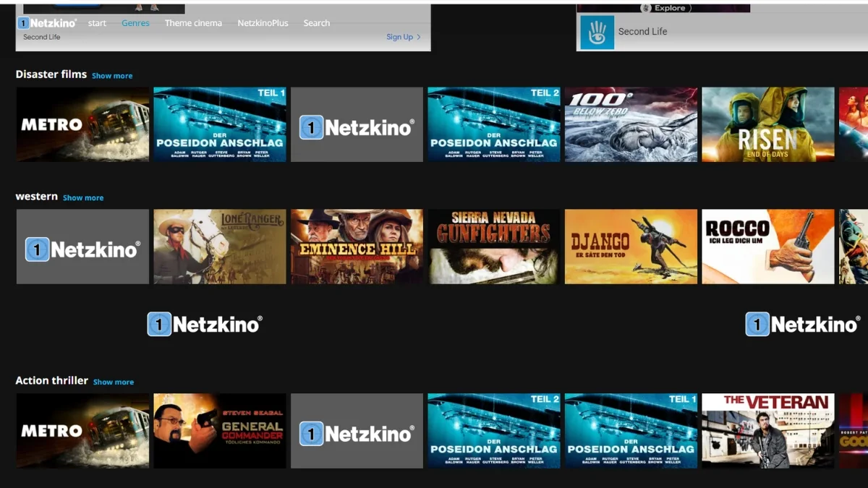Select Der Poseidon Anschlag Teil 2
Viewport: 868px width, 488px height.
493,124
